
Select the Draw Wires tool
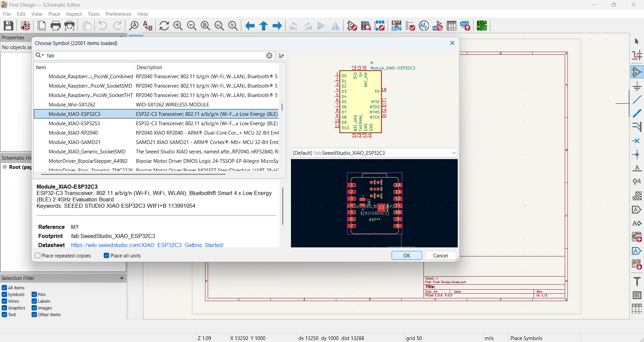637,100
